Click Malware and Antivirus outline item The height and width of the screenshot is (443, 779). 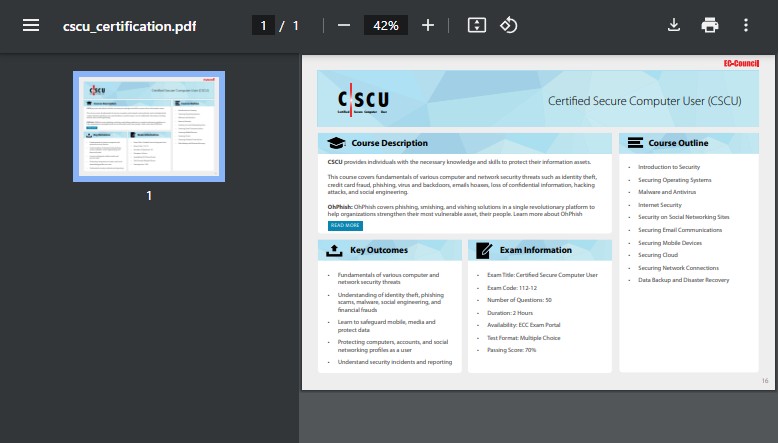click(667, 192)
